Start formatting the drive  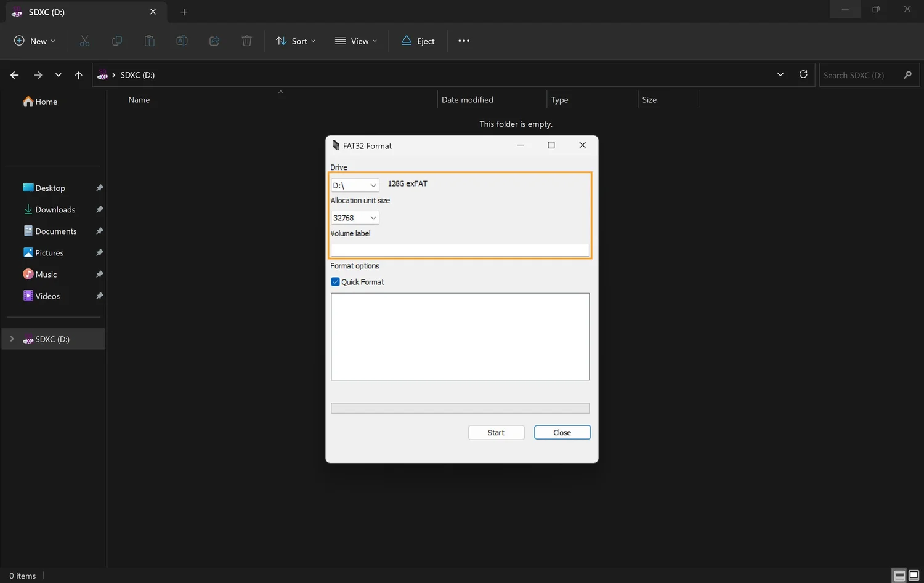coord(496,432)
